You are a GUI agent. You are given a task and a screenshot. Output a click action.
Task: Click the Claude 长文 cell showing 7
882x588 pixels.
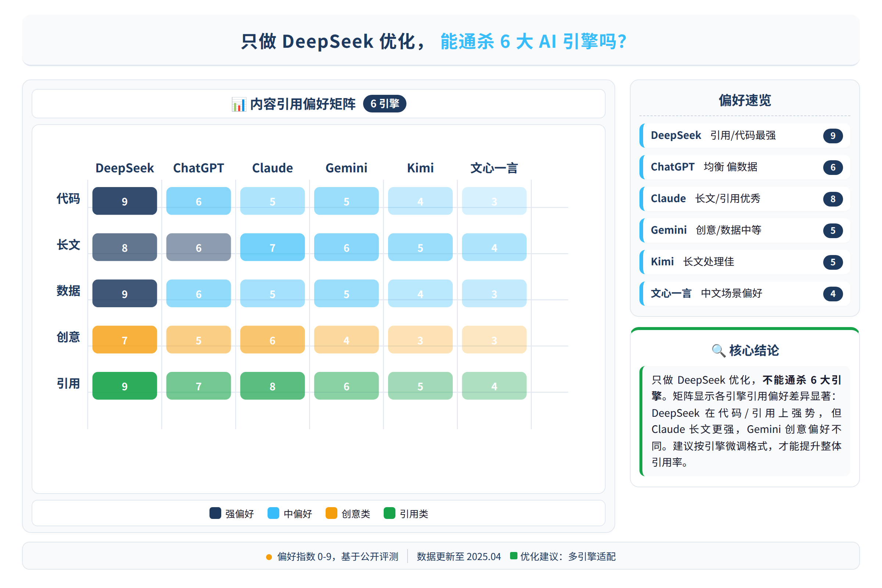pyautogui.click(x=272, y=247)
